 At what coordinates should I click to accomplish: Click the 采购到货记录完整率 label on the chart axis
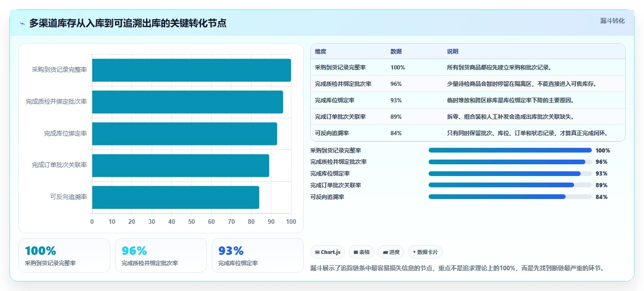click(59, 70)
